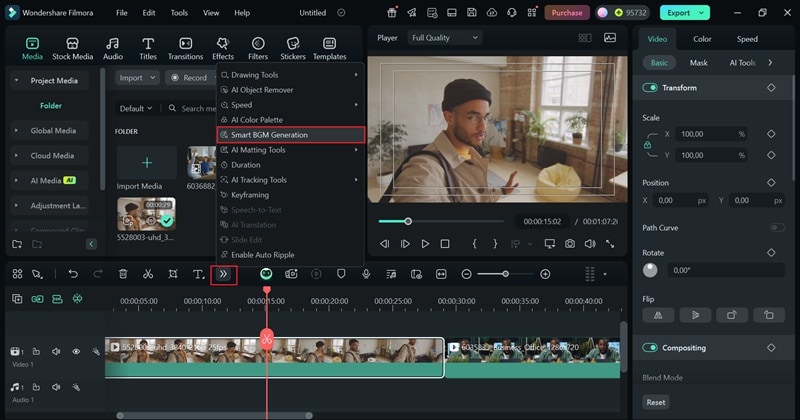800x420 pixels.
Task: Click the Text tool icon
Action: pyautogui.click(x=198, y=274)
